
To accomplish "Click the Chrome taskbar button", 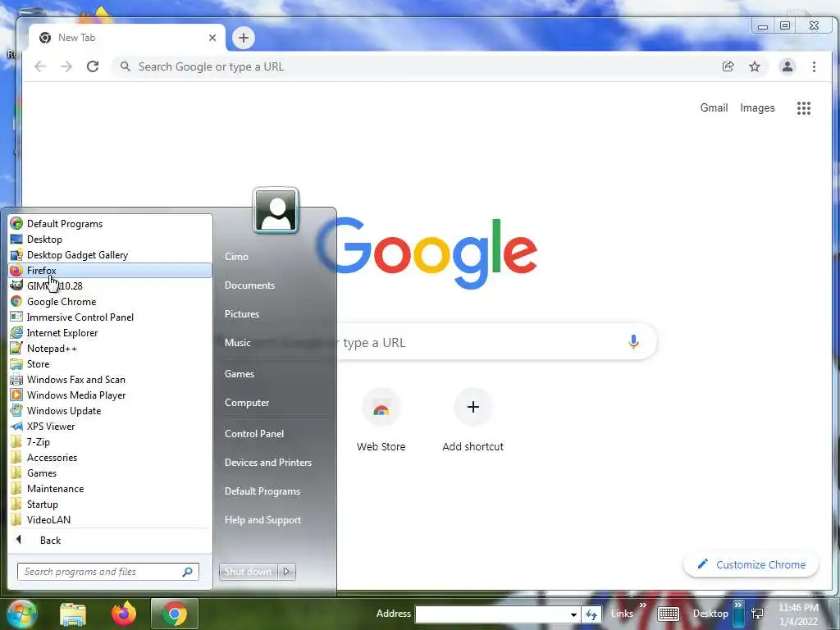I will (175, 614).
